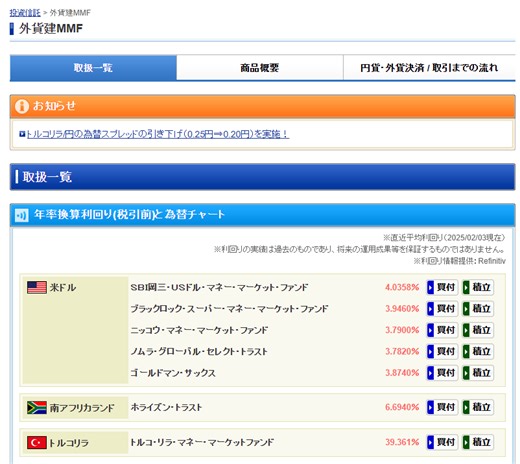Click the icon beside 年率換算利回り header
Screen dimensions: 520x464
tap(22, 215)
